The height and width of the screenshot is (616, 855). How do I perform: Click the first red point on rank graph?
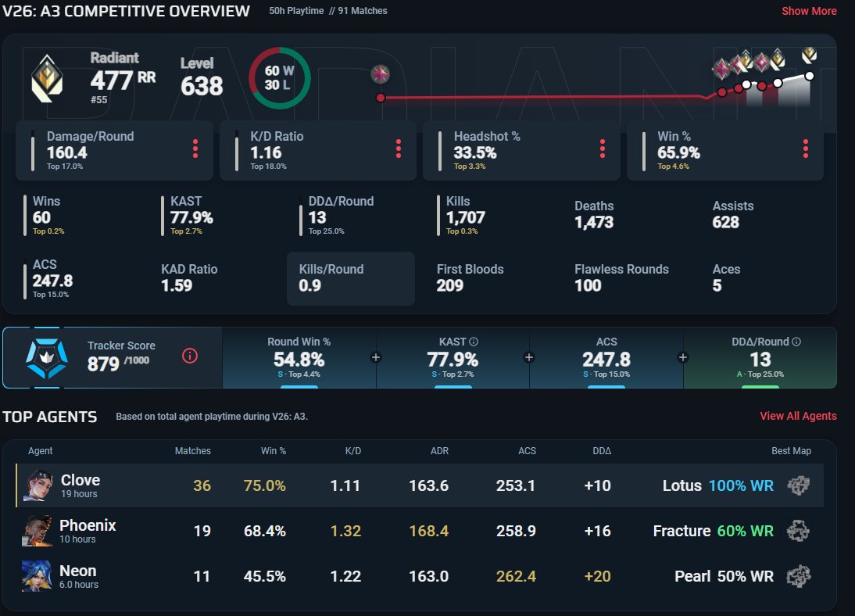pos(381,98)
